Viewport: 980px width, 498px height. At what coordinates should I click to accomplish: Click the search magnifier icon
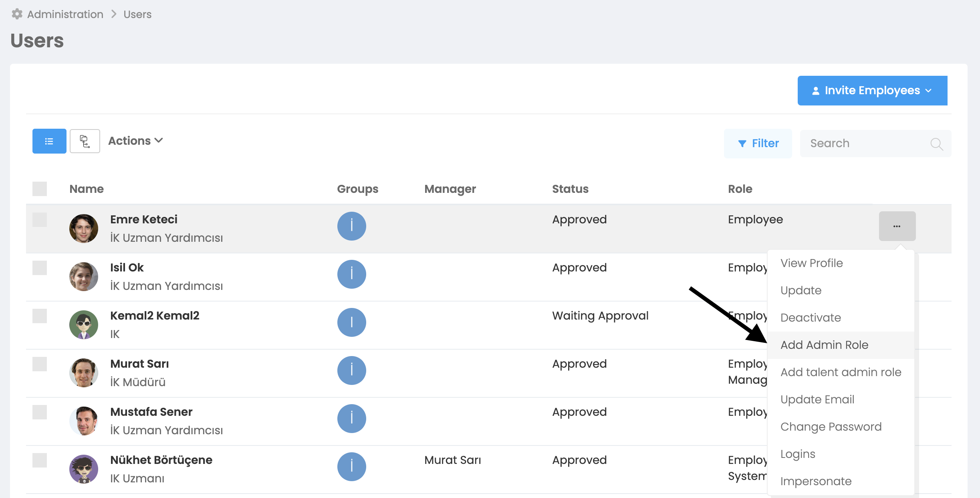936,144
